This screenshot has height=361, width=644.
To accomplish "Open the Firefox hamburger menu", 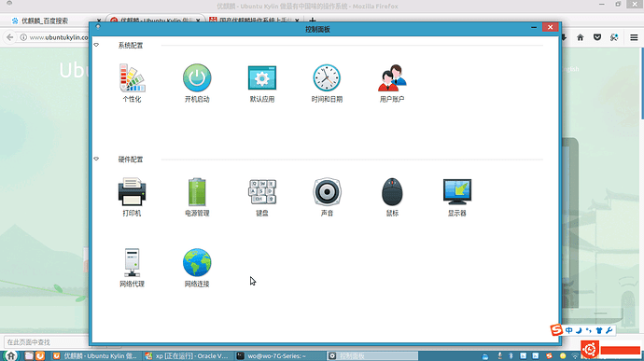I will point(634,37).
